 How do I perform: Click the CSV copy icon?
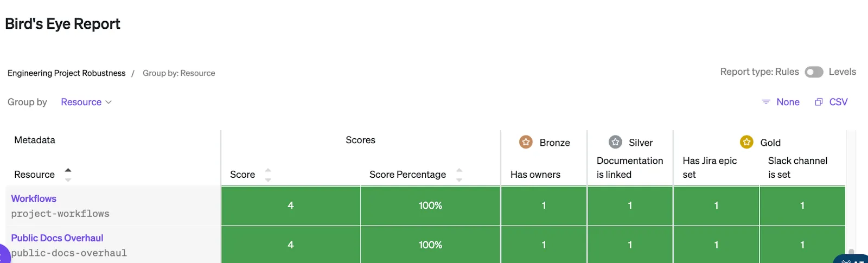coord(819,102)
